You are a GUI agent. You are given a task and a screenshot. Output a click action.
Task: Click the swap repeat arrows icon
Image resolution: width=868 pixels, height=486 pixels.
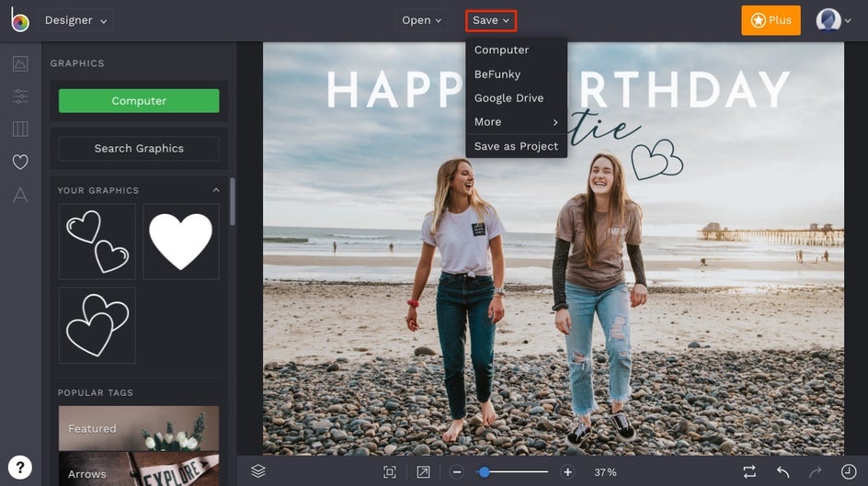[749, 471]
